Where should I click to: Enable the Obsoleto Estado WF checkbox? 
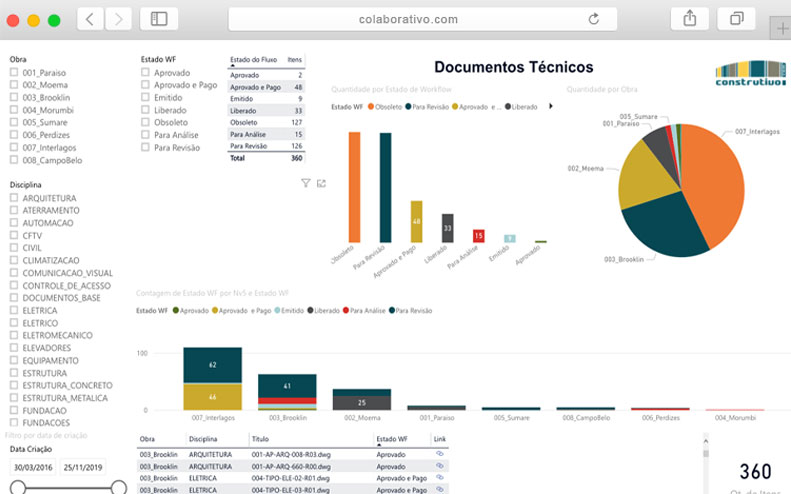pyautogui.click(x=145, y=122)
